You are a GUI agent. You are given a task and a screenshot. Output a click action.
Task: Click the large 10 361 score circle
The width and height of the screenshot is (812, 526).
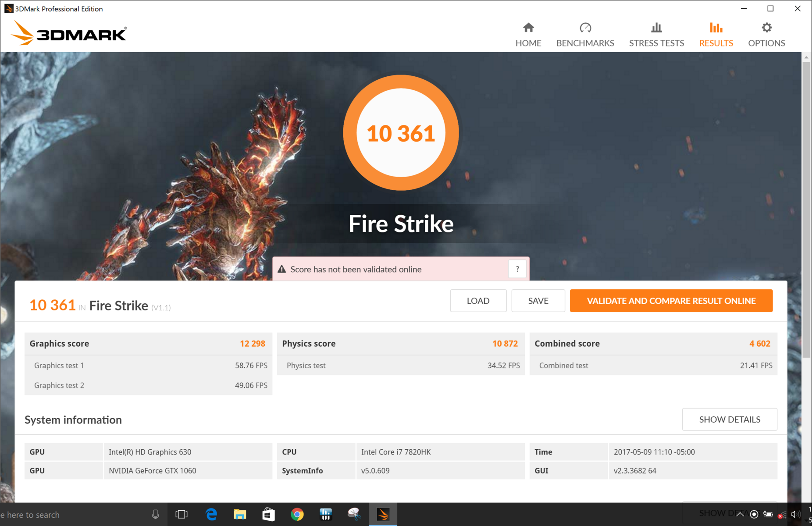(x=401, y=133)
